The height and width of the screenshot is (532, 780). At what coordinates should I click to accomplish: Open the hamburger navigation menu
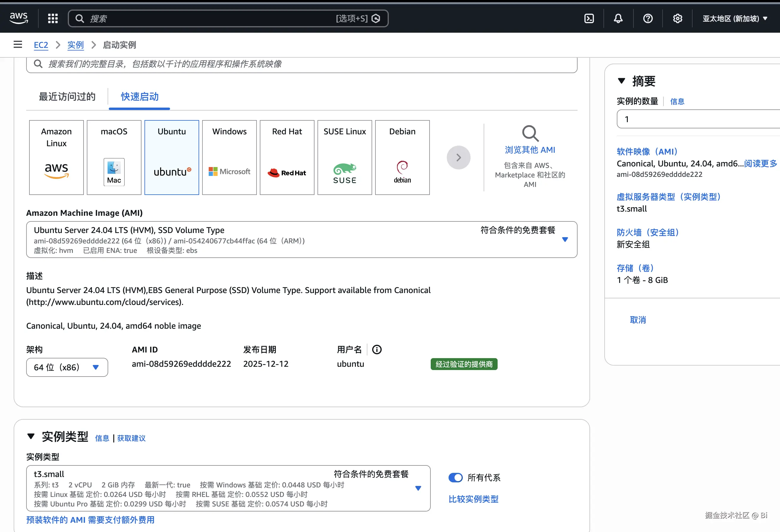18,44
